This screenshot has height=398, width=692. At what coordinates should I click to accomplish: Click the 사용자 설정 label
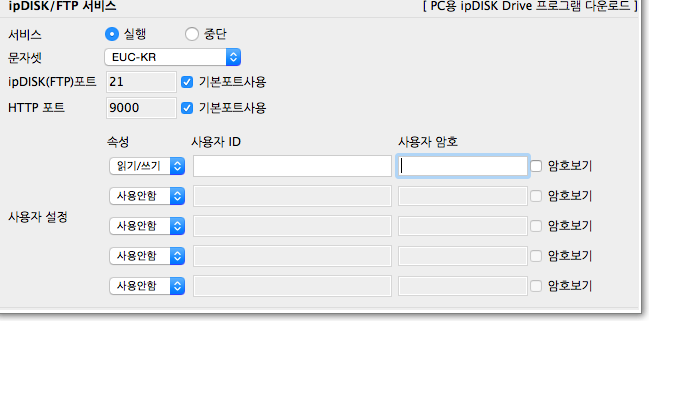[x=38, y=217]
